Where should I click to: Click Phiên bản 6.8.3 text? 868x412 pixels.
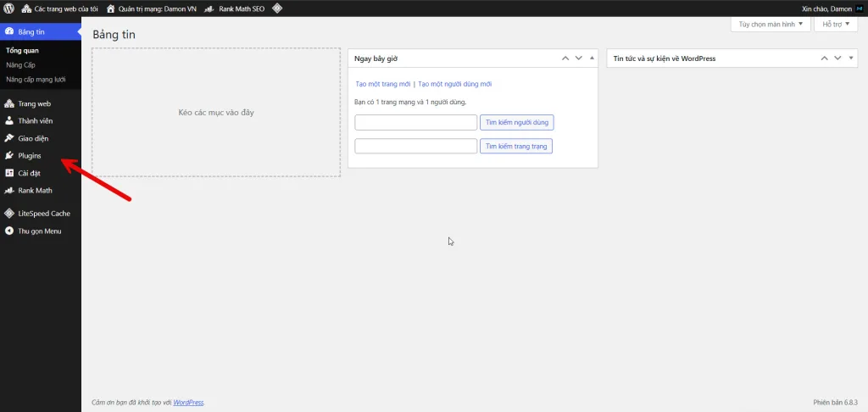[835, 402]
